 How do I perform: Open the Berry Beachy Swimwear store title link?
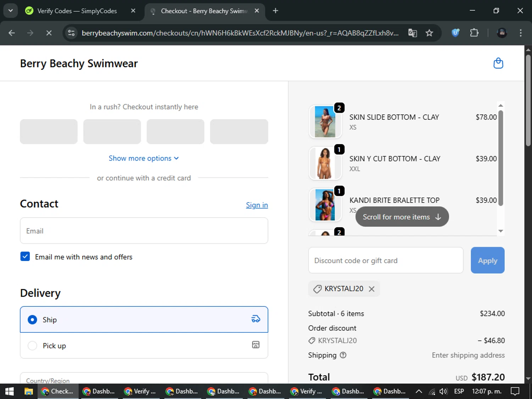[x=79, y=63]
